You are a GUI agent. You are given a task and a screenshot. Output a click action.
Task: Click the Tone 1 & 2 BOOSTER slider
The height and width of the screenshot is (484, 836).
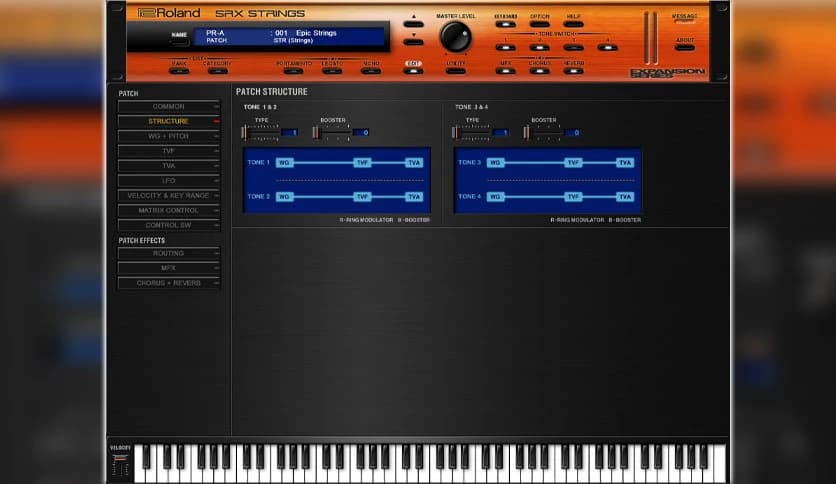click(x=332, y=133)
